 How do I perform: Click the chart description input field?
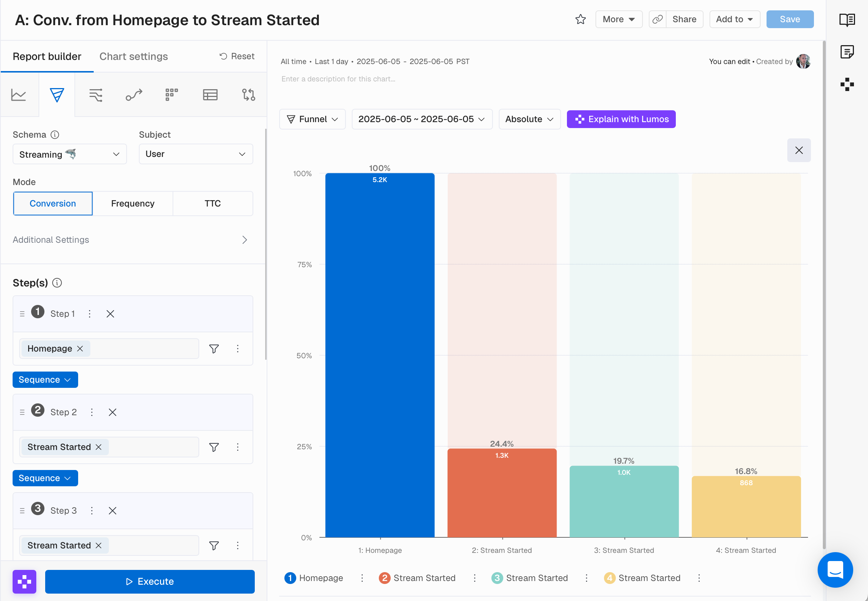338,79
